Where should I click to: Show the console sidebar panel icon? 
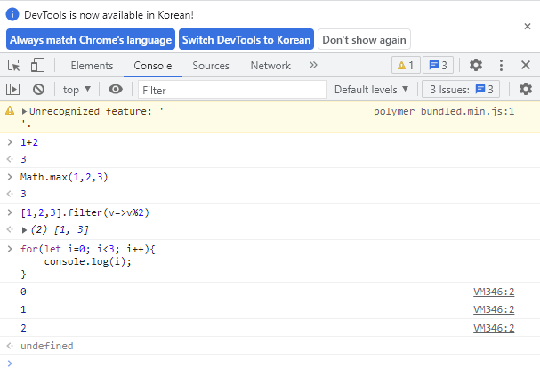[x=13, y=90]
